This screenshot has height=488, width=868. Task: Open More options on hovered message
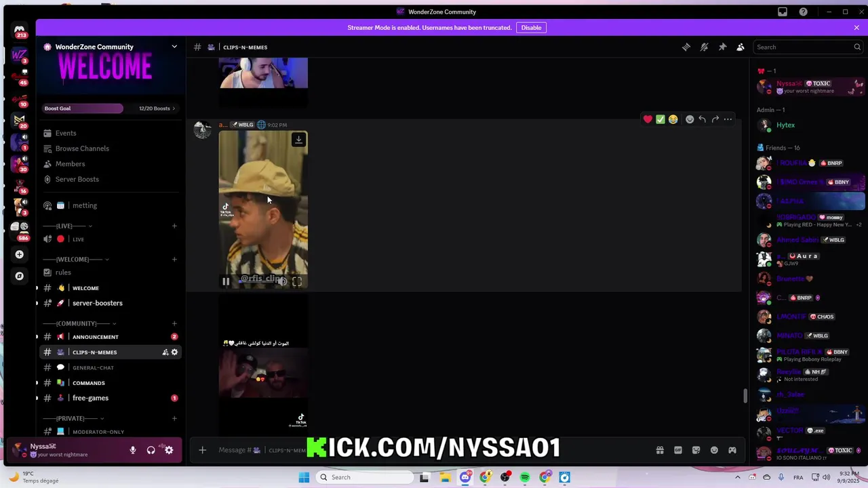728,119
